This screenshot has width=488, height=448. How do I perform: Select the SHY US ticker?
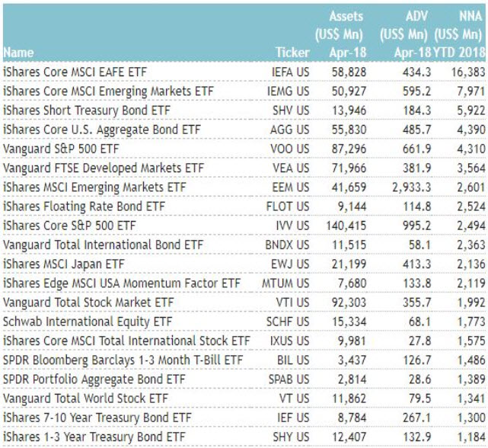[x=293, y=437]
